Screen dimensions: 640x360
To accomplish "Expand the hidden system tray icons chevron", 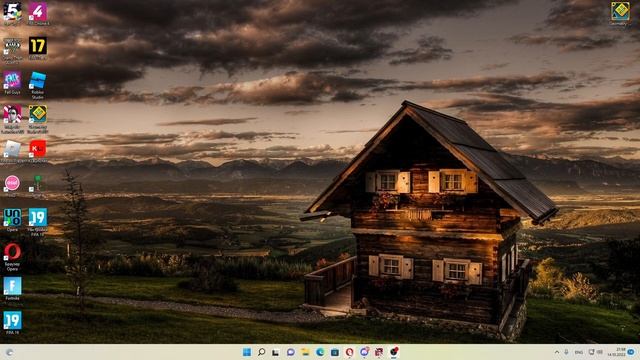I will click(x=557, y=352).
